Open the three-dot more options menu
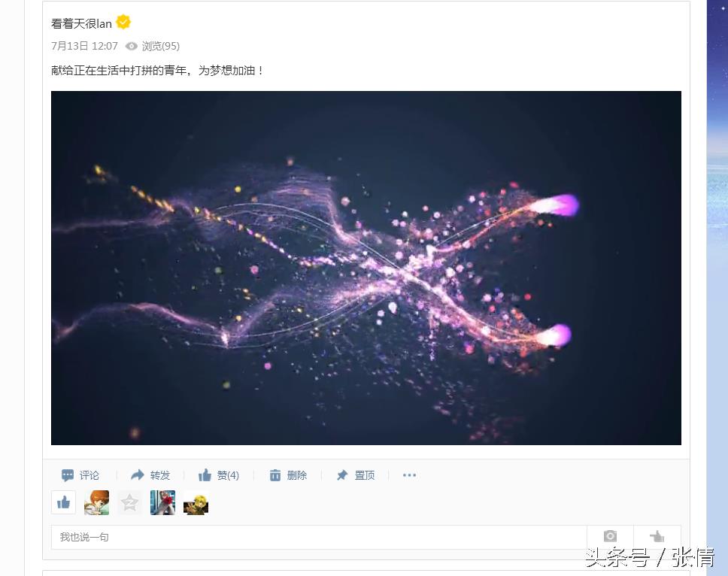 [x=409, y=475]
